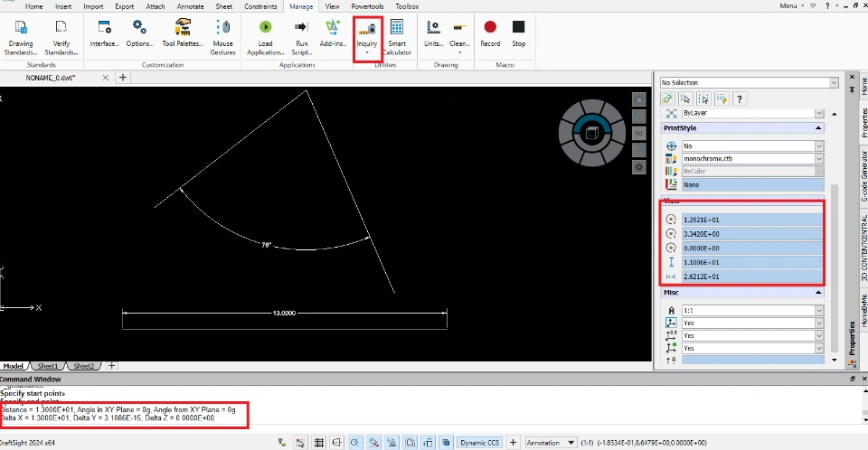Click the plus button in status bar
868x450 pixels.
coord(514,442)
